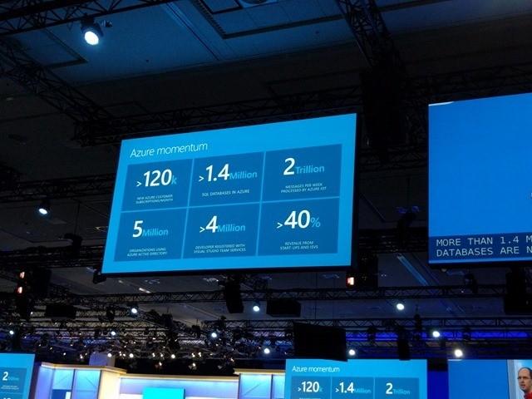Viewport: 532px width, 399px height.
Task: Select the 'DATABASES ARE N' caption line
Action: coord(484,251)
